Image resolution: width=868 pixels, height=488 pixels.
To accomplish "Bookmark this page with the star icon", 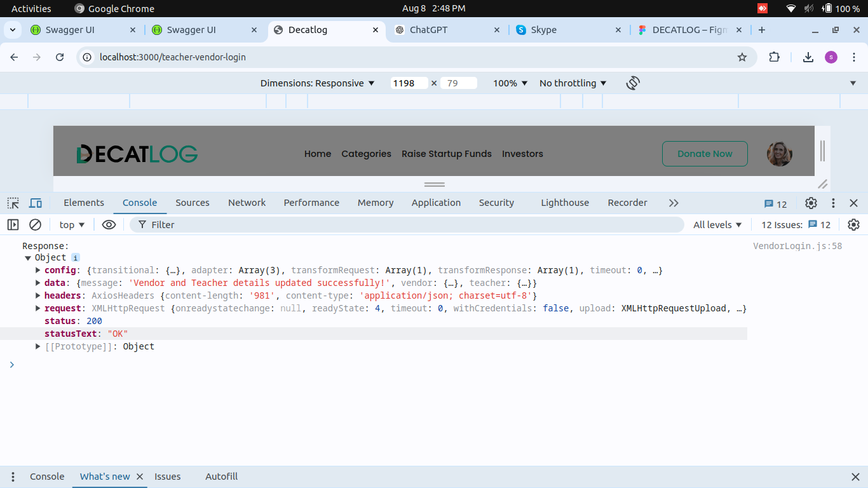I will pyautogui.click(x=742, y=57).
